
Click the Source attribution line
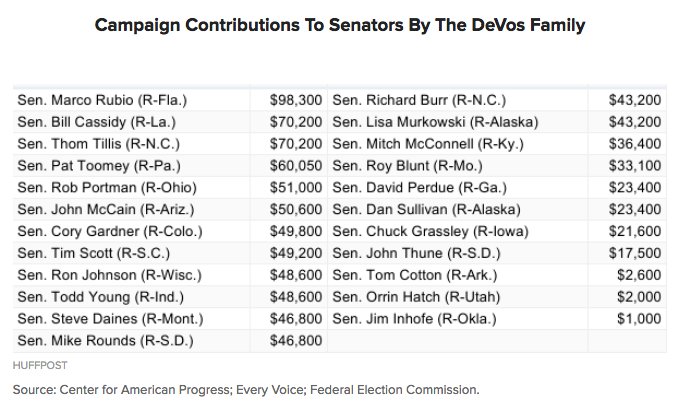point(246,390)
